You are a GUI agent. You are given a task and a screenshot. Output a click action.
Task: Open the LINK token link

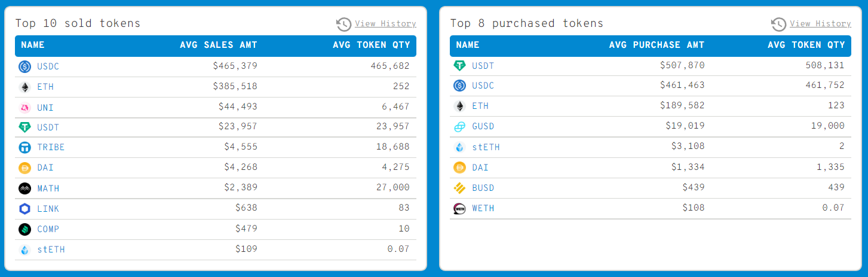tap(48, 209)
